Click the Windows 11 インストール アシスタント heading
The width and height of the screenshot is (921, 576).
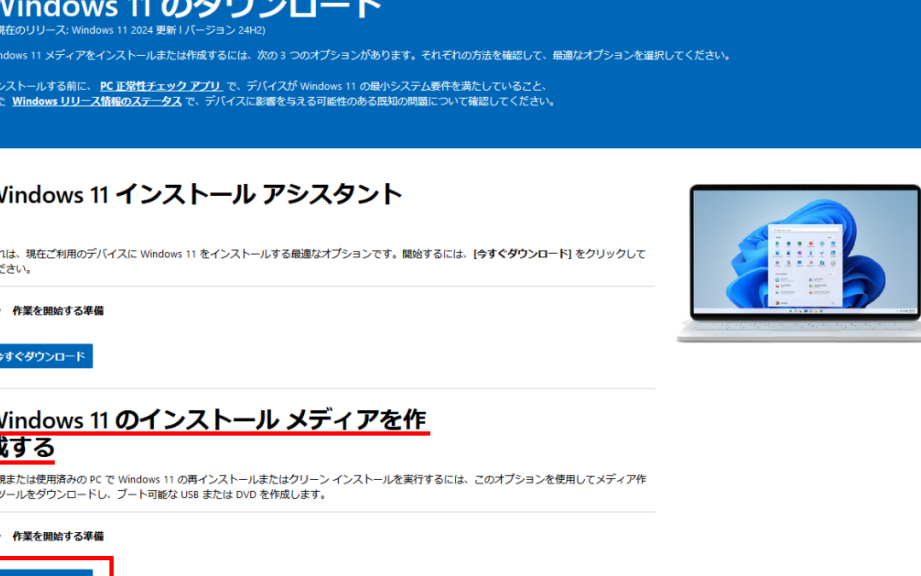pyautogui.click(x=200, y=194)
